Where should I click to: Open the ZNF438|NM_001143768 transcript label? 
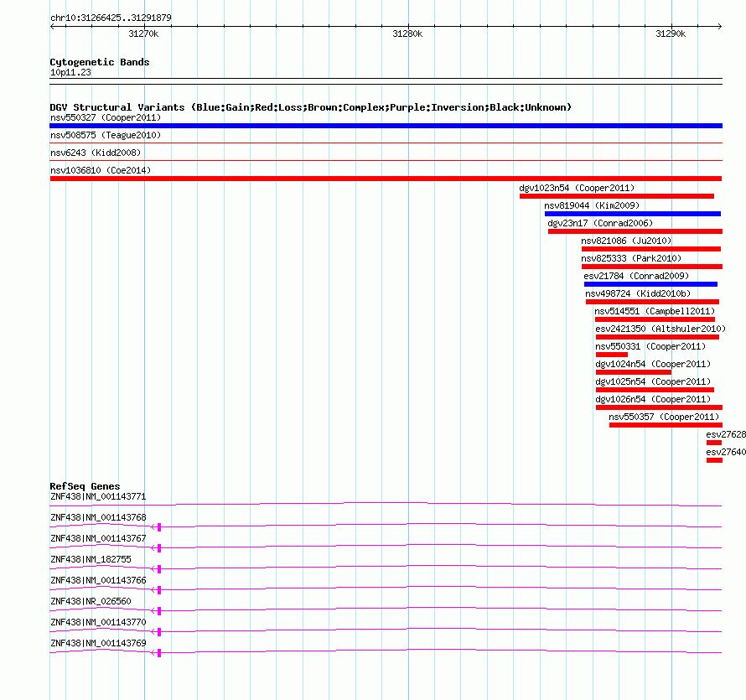tap(98, 518)
